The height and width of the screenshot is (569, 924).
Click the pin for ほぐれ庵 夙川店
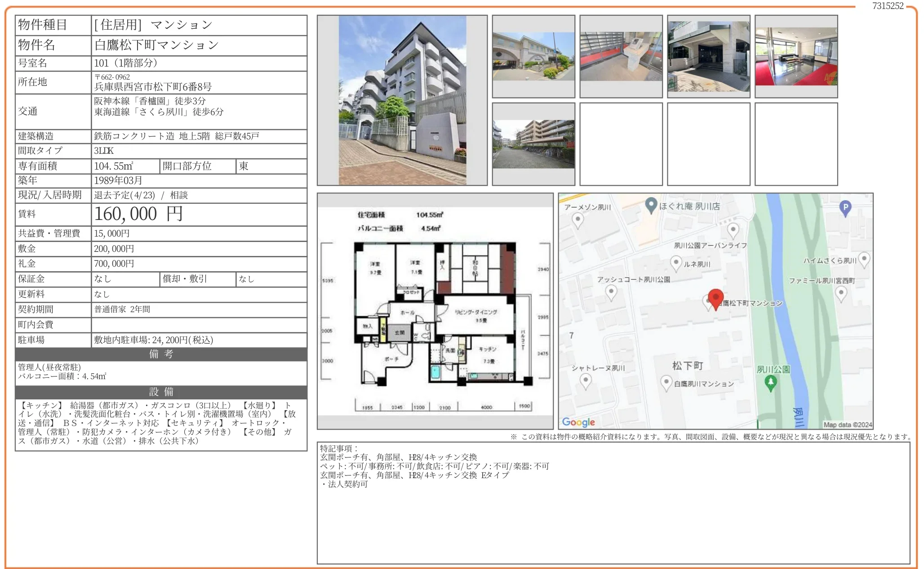[651, 204]
